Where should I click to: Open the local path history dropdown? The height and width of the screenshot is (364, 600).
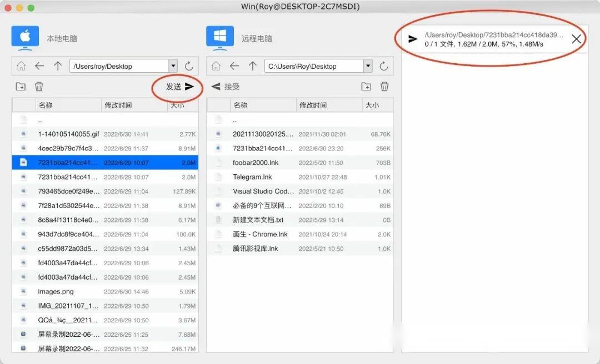[x=173, y=65]
